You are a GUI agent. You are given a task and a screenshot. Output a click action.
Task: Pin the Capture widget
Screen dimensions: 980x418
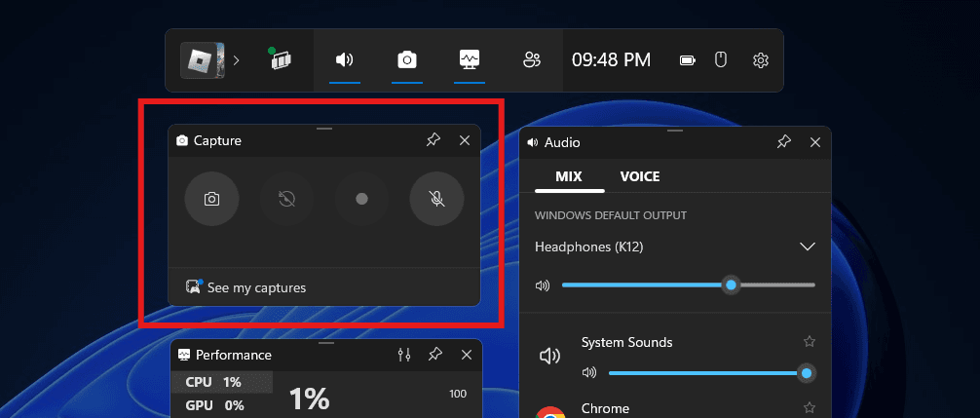(x=433, y=140)
